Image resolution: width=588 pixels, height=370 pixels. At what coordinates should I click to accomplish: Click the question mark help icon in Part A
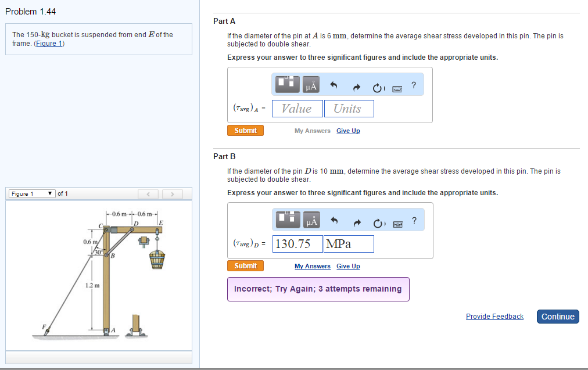[413, 84]
